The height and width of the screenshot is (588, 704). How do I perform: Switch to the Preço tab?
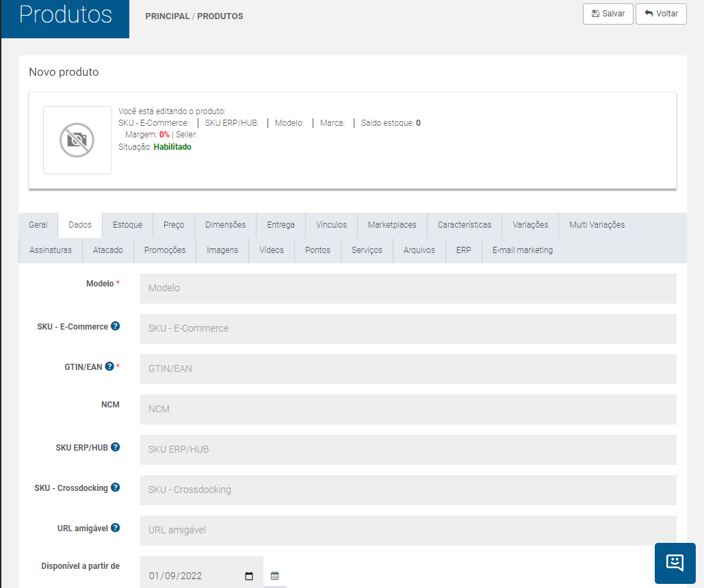click(174, 225)
